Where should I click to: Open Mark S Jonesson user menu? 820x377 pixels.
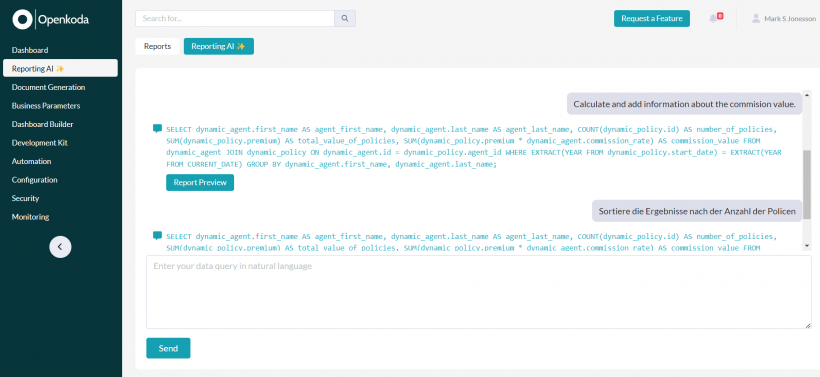pos(783,19)
